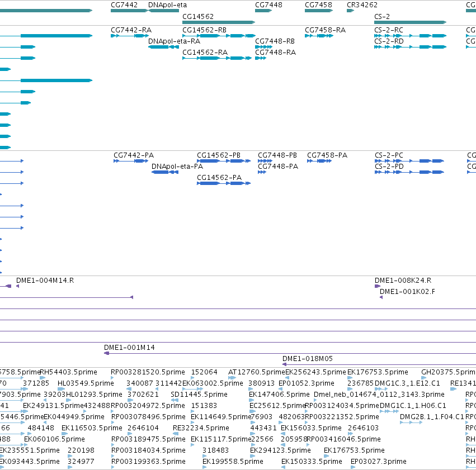Select EST AT12760.5prime
The height and width of the screenshot is (470, 476).
click(x=257, y=372)
